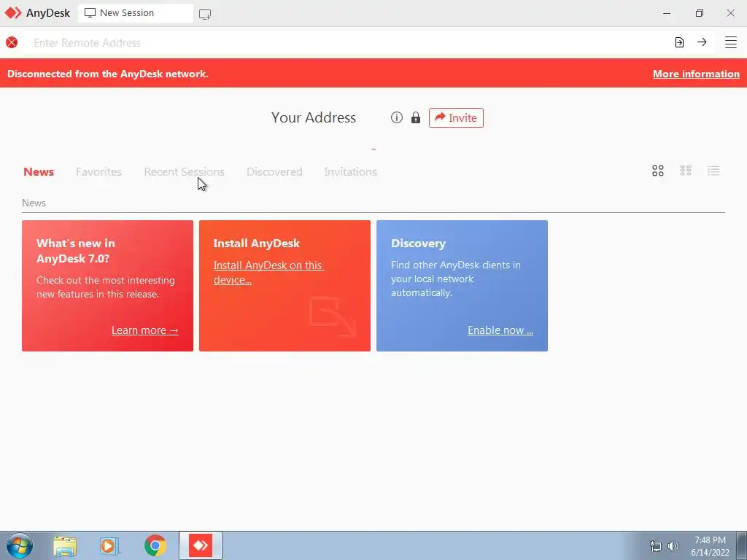Image resolution: width=747 pixels, height=560 pixels.
Task: Click the Enable now link
Action: click(500, 330)
